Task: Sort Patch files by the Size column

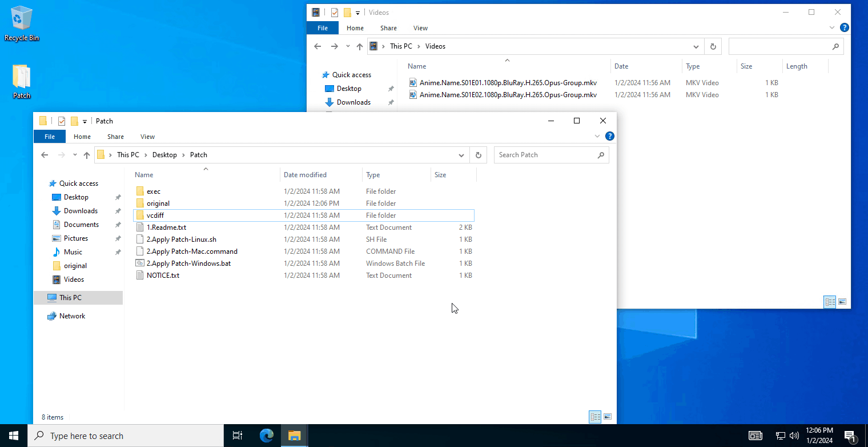Action: click(x=453, y=175)
